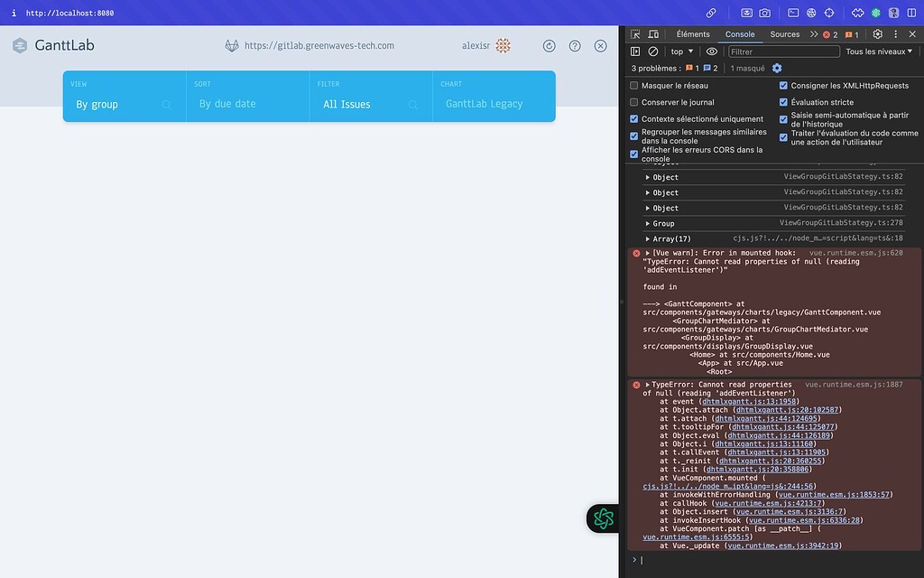Image resolution: width=924 pixels, height=578 pixels.
Task: Open the "top" JavaScript context dropdown
Action: click(681, 51)
